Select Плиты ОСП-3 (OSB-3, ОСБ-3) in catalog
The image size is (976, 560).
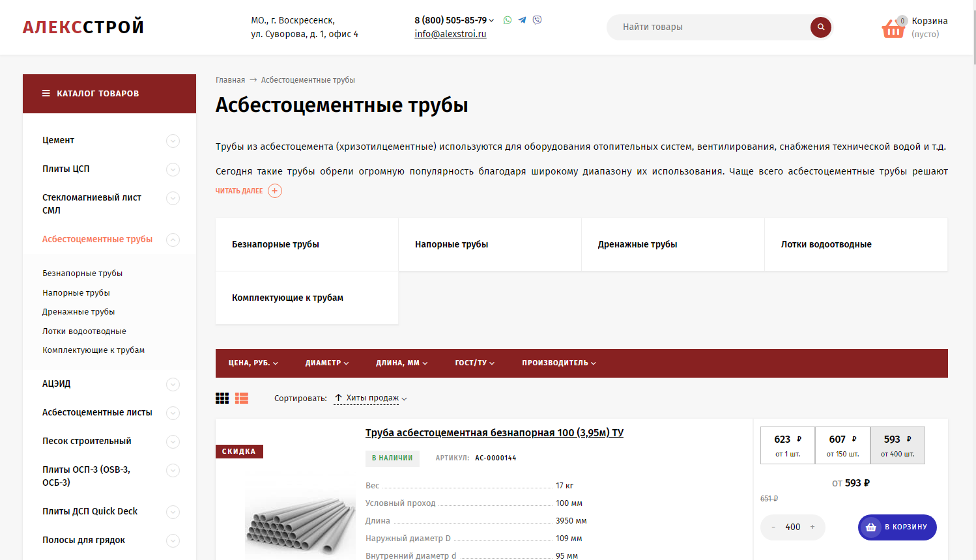(x=86, y=476)
